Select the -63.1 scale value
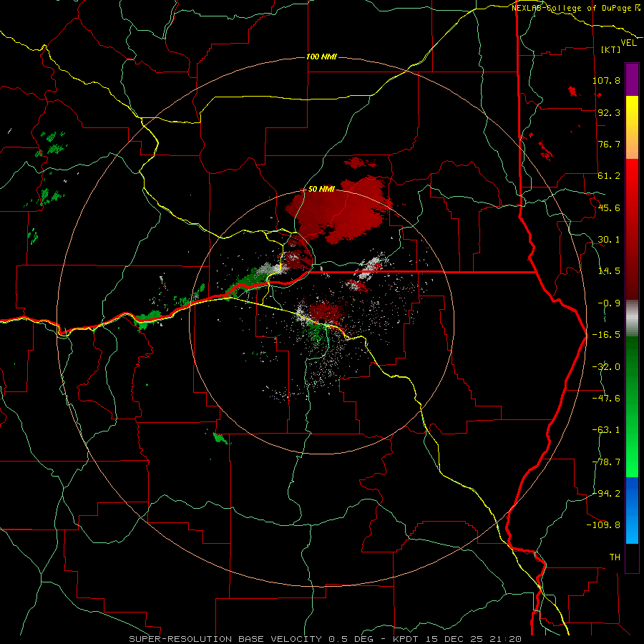644x644 pixels. (x=606, y=430)
